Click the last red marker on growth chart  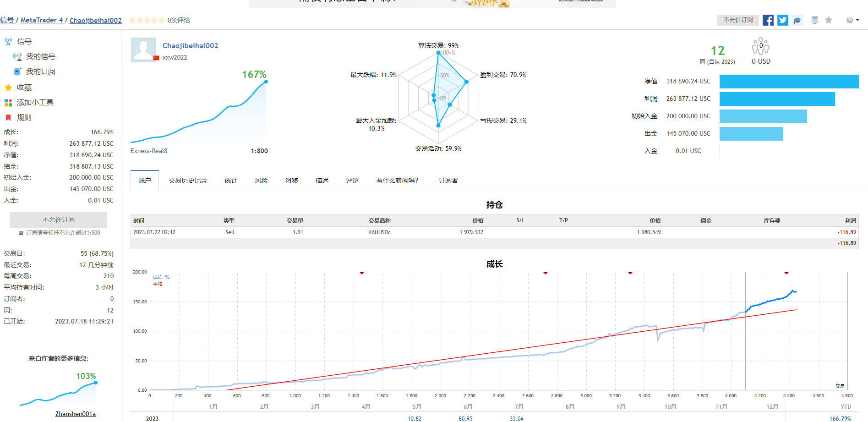(786, 273)
